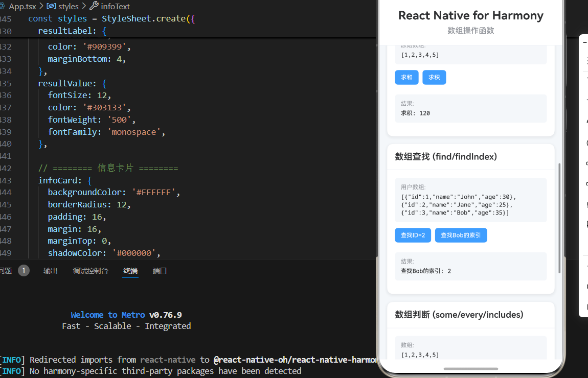
Task: Click the phone preview vertical scrollbar
Action: click(x=559, y=218)
